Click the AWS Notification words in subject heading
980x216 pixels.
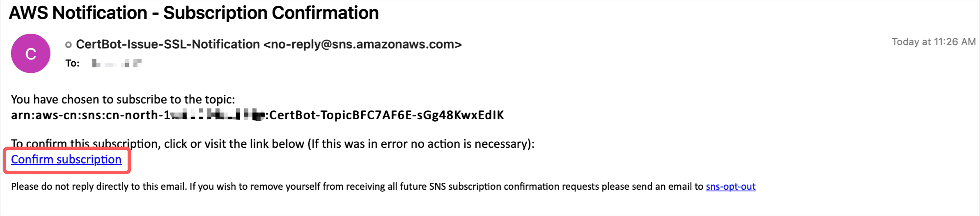point(78,13)
